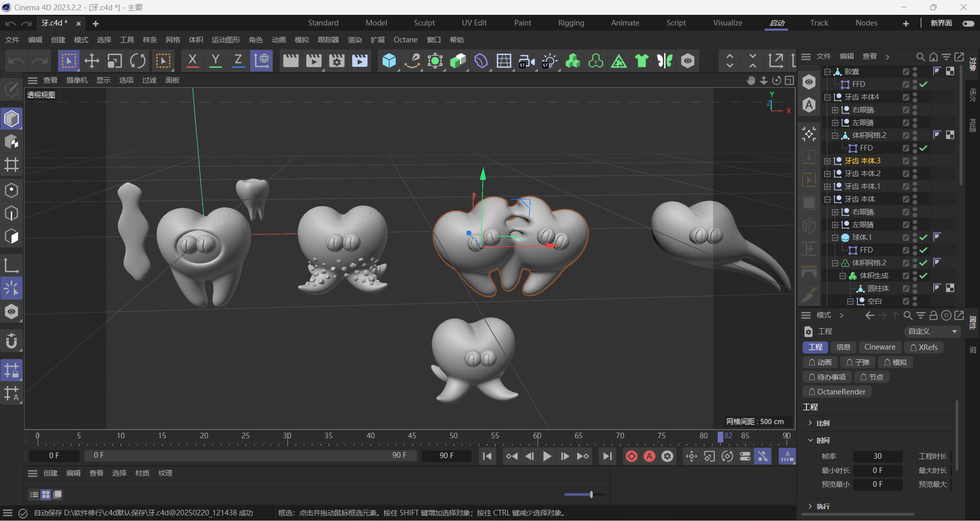
Task: Open Keyframe selection settings gear
Action: [667, 456]
